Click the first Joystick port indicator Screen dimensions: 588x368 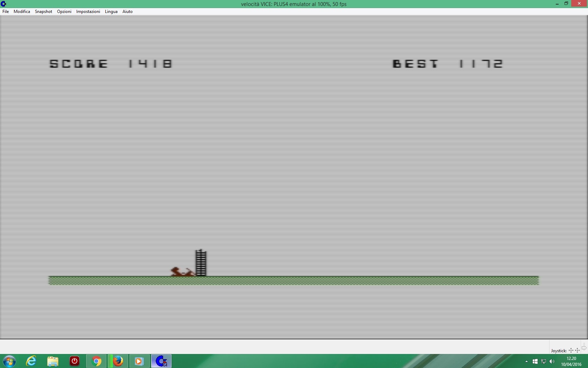(x=571, y=350)
